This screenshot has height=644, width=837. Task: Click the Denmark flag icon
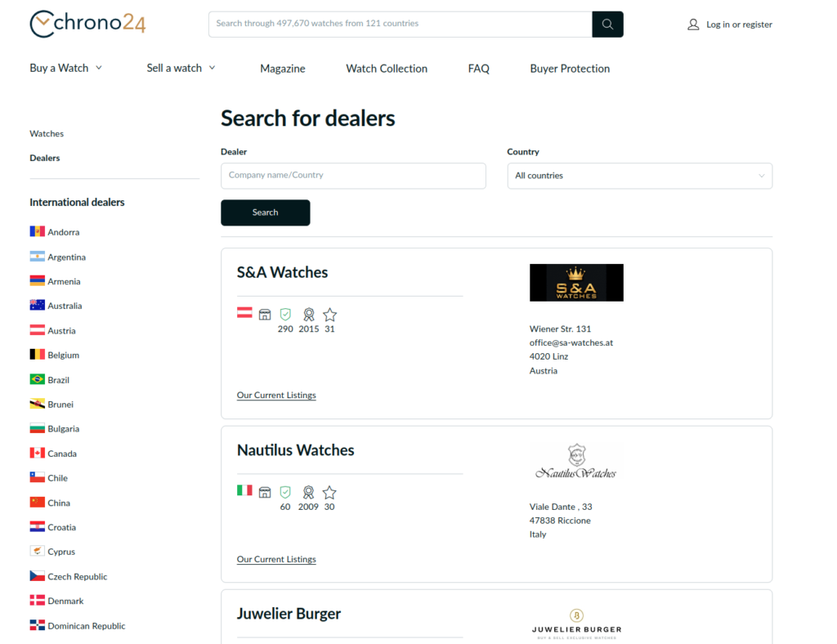tap(38, 601)
